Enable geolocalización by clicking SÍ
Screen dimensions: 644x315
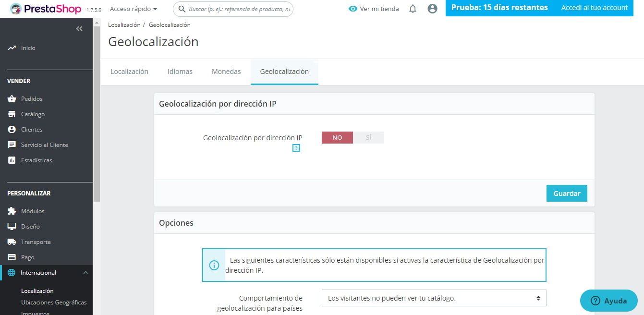369,137
